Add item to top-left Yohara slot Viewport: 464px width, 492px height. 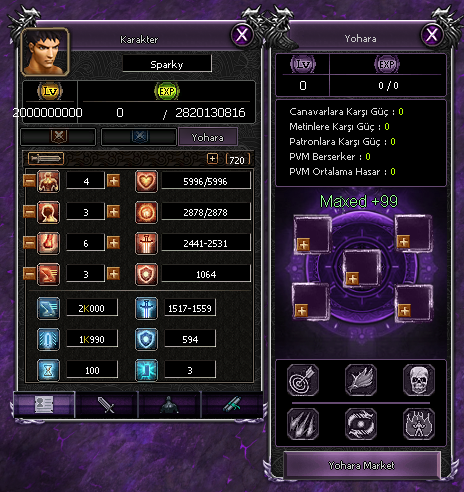[x=303, y=244]
